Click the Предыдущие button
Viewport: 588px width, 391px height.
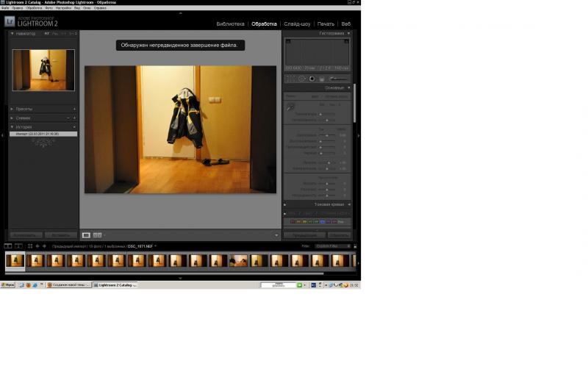click(x=304, y=235)
